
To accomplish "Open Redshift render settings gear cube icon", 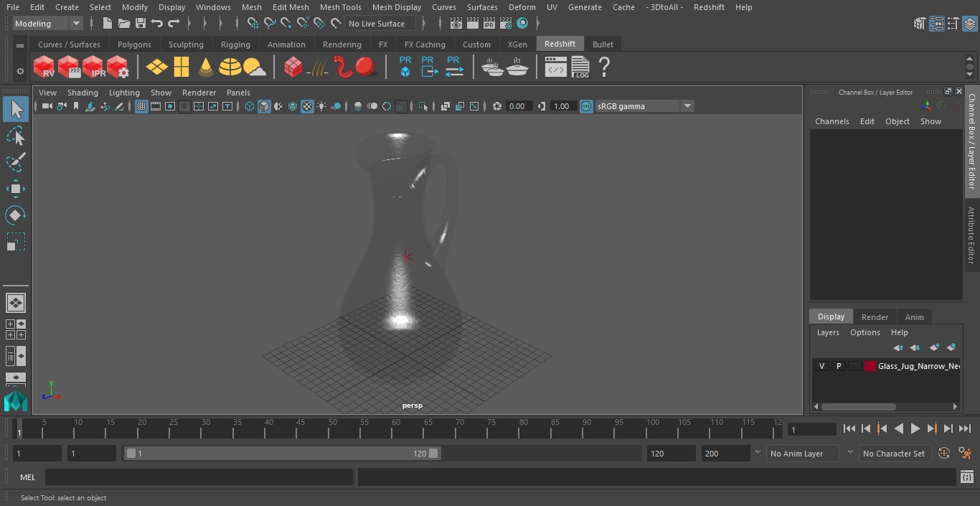I will 118,67.
